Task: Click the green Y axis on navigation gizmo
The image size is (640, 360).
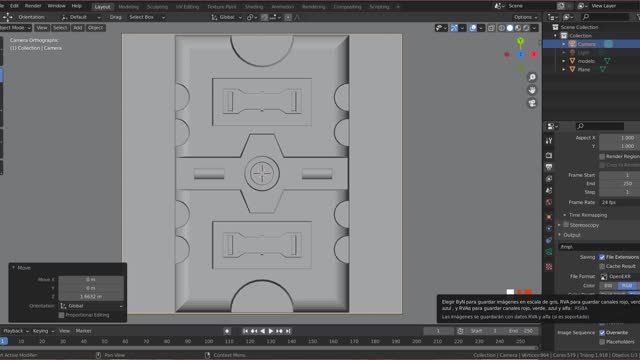Action: click(x=520, y=41)
